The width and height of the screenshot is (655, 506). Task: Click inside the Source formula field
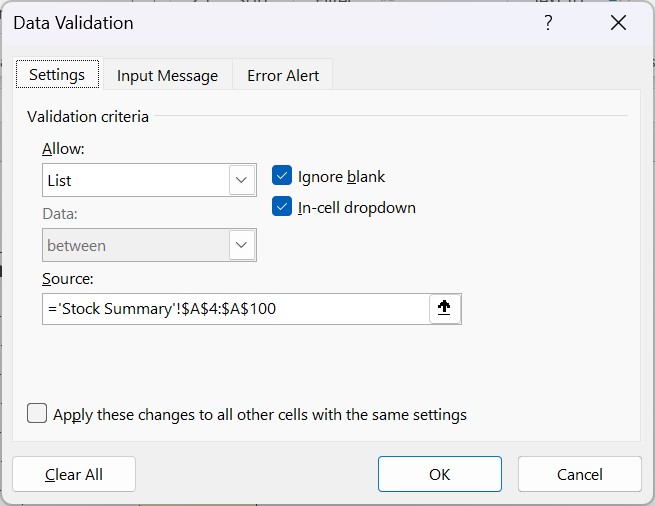(235, 309)
